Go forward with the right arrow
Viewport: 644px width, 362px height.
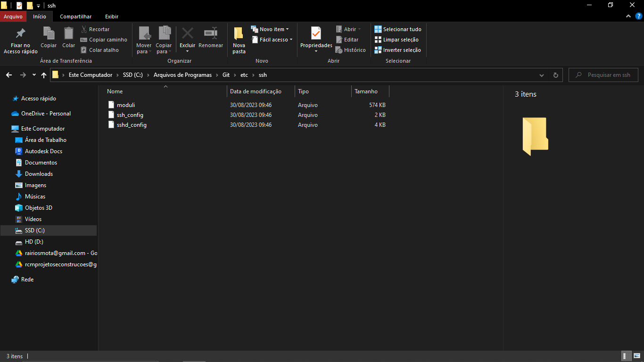click(23, 75)
